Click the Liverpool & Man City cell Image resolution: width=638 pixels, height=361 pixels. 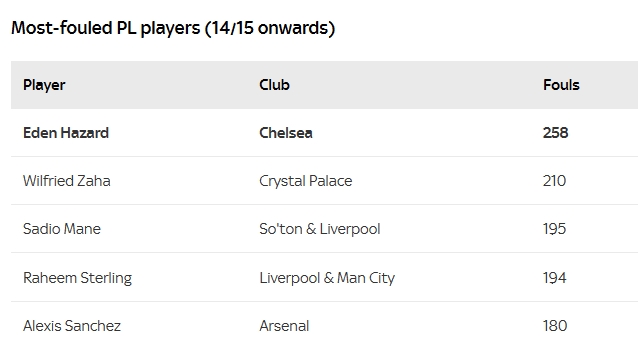point(327,278)
